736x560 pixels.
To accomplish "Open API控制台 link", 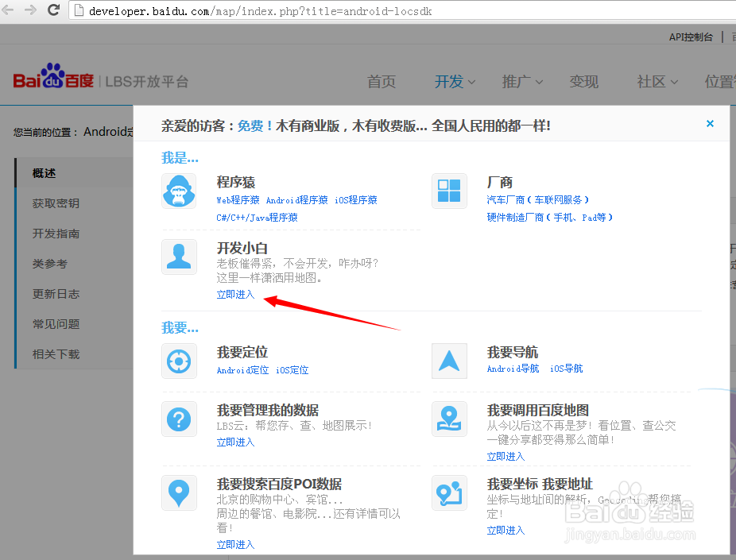I will click(x=691, y=37).
